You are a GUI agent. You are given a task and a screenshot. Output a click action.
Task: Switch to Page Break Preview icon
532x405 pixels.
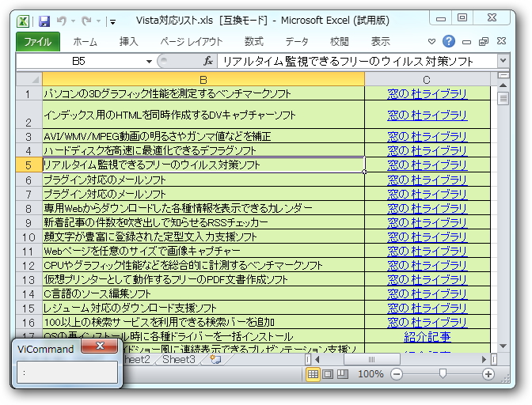tap(342, 374)
